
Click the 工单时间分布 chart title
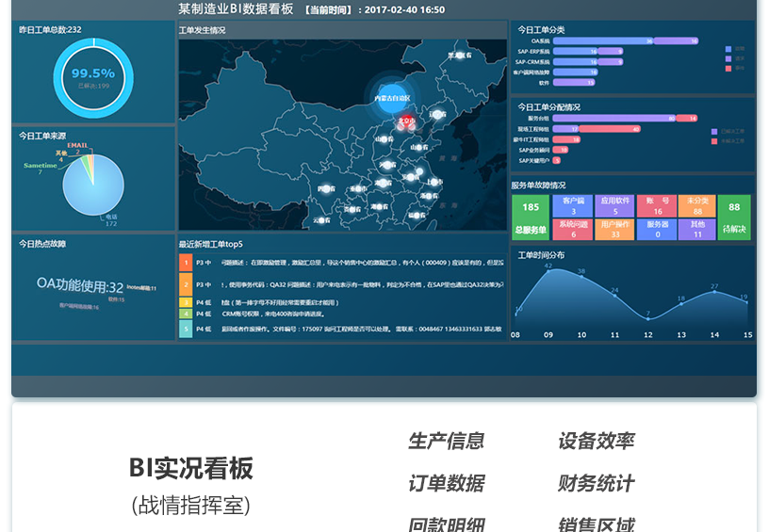click(x=541, y=255)
